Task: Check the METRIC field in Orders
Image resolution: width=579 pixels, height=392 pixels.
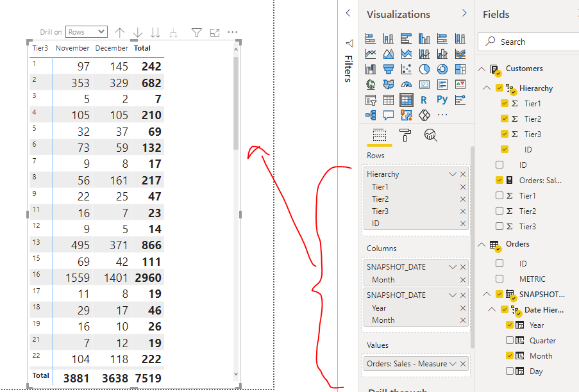Action: tap(499, 279)
